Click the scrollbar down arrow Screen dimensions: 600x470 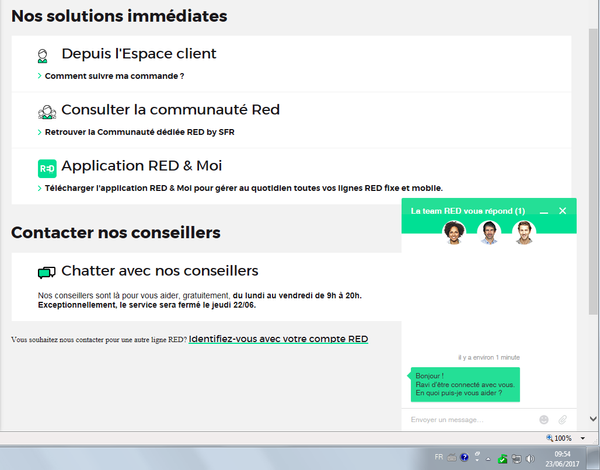pos(593,419)
